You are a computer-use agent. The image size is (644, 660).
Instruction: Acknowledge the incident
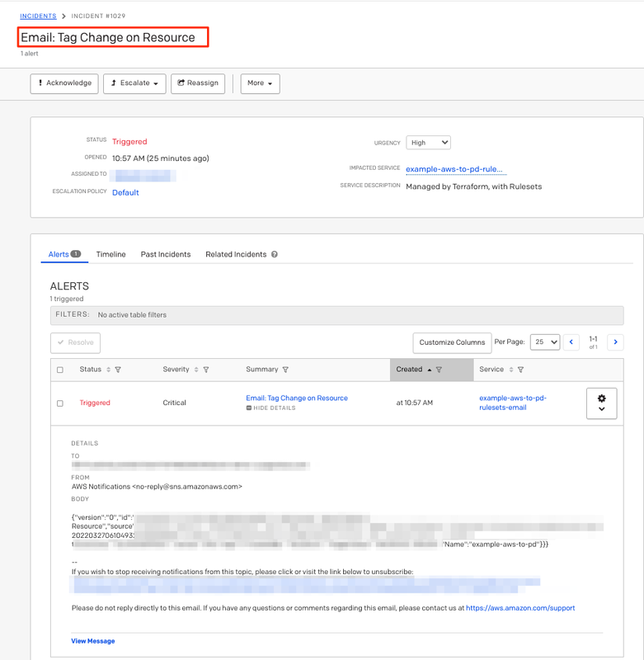[64, 83]
